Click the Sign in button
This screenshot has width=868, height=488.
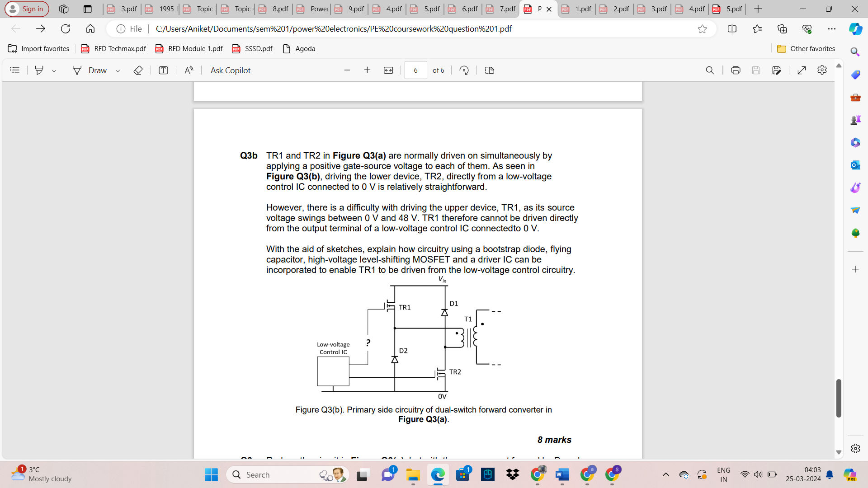pos(26,9)
